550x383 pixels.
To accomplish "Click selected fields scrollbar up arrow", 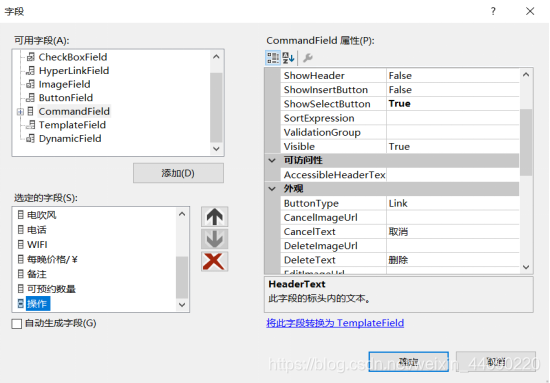I will coord(182,214).
